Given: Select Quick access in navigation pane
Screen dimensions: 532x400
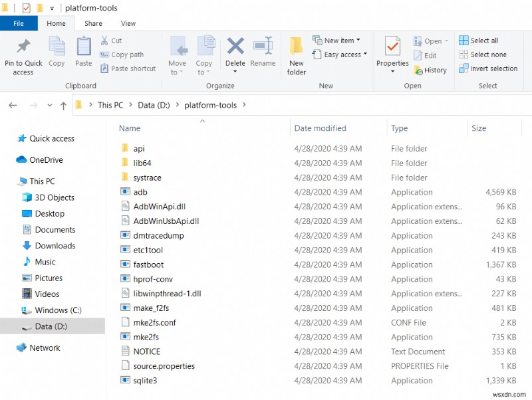Looking at the screenshot, I should coord(46,138).
